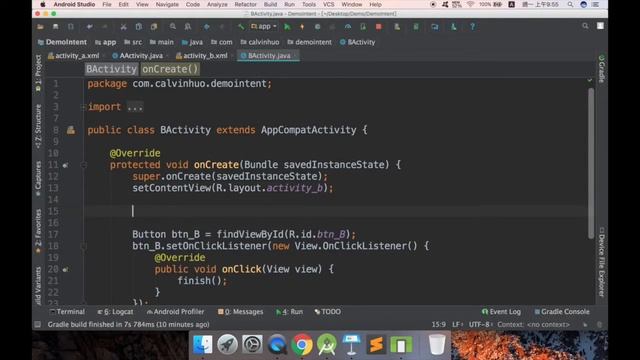
Task: Click the Open folder toolbar icon
Action: click(40, 27)
